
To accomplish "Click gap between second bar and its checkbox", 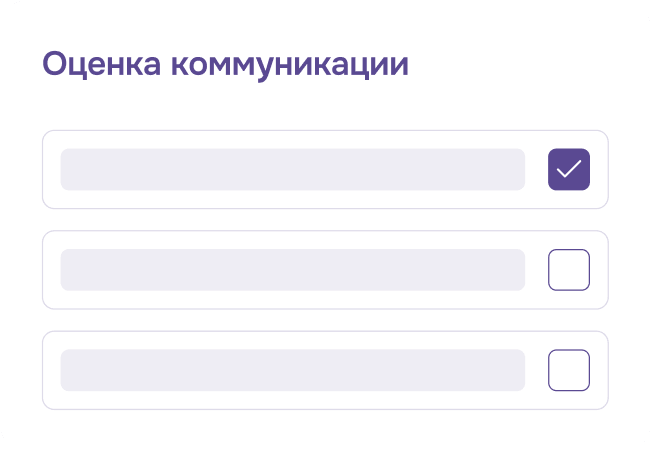I will pos(536,270).
